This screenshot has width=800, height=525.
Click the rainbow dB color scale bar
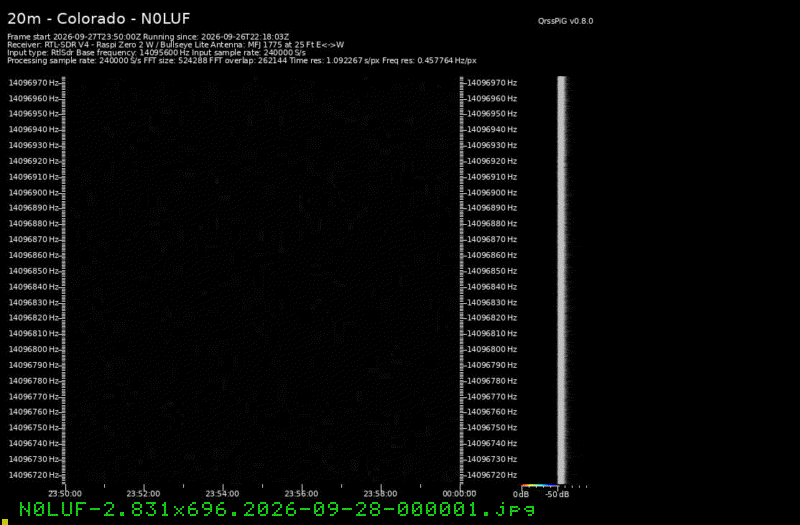(539, 486)
